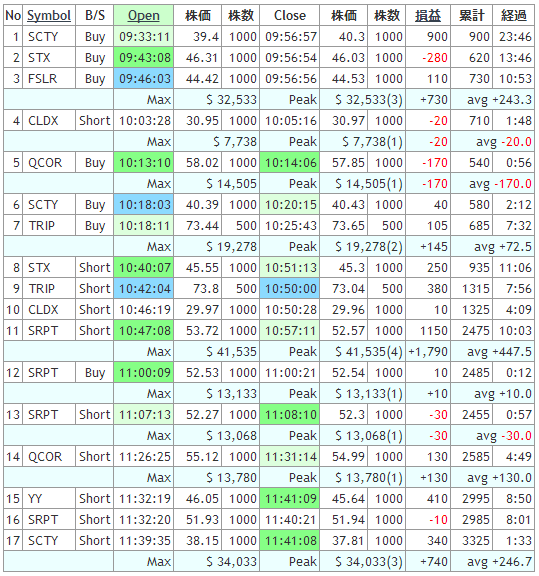The height and width of the screenshot is (576, 539).
Task: Select close time 10:50:00
Action: (x=290, y=289)
